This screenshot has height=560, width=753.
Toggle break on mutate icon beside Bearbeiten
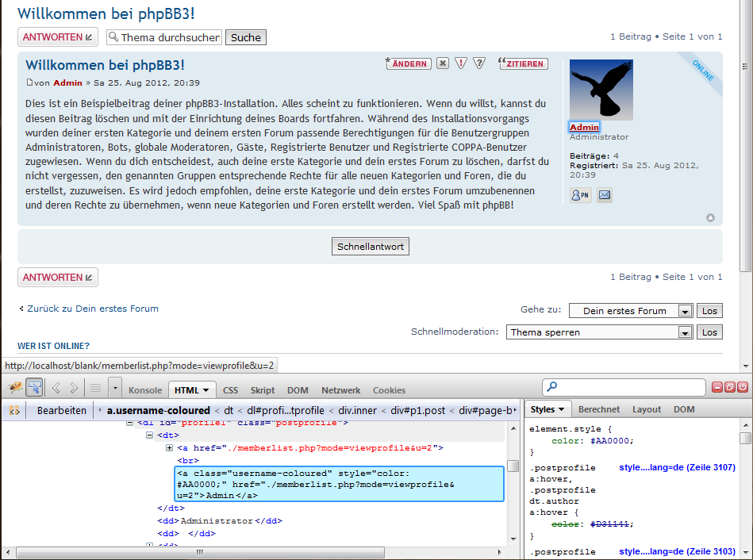[x=14, y=411]
